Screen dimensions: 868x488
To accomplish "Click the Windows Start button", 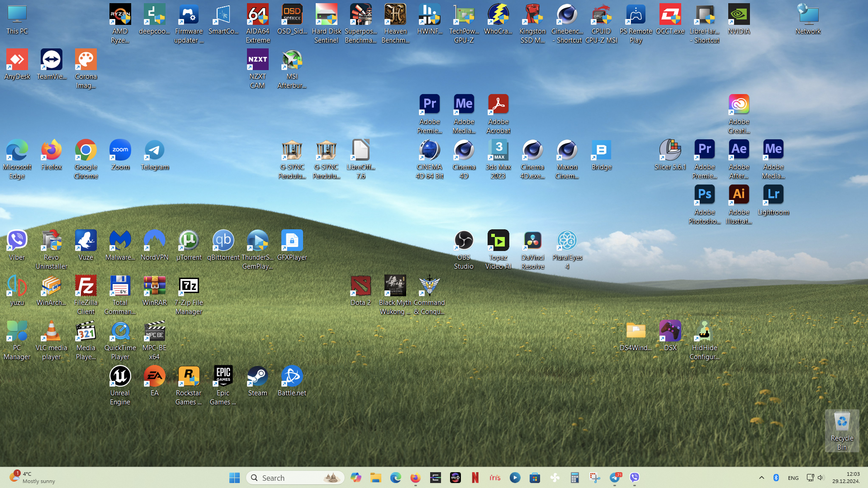I will tap(234, 478).
